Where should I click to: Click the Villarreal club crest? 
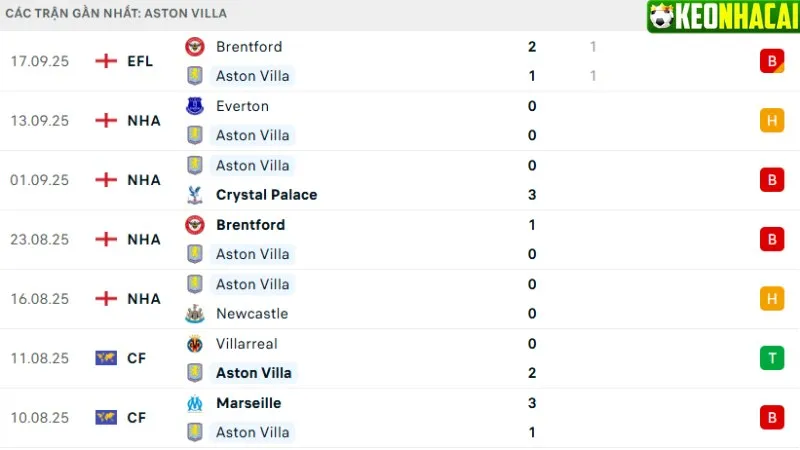pyautogui.click(x=195, y=344)
